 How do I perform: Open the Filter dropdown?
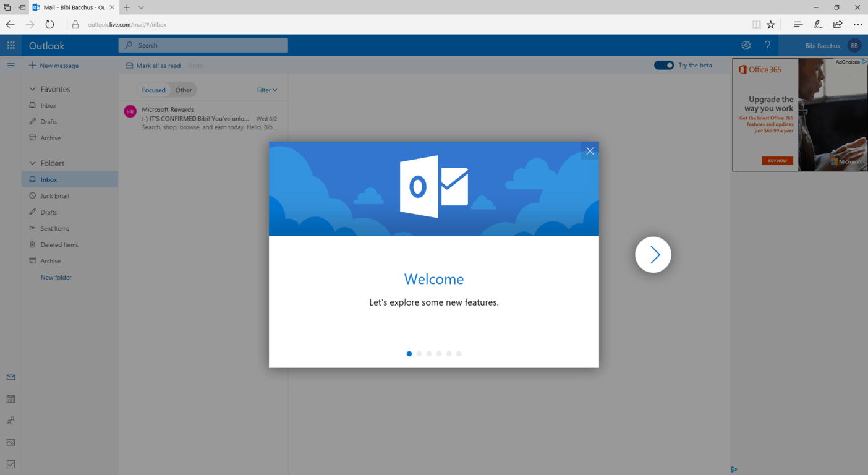[267, 90]
